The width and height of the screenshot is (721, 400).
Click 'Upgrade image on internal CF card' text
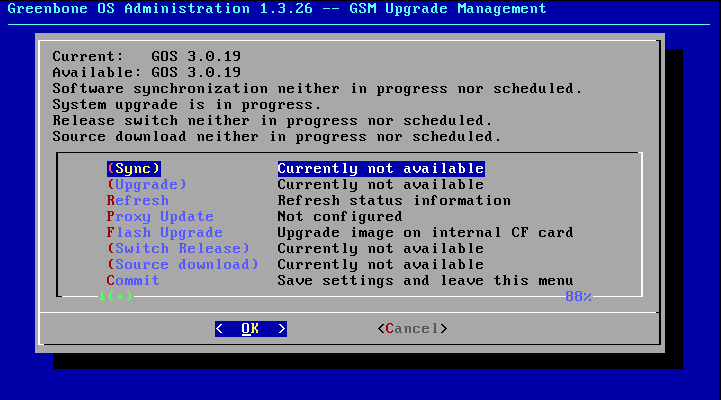click(425, 233)
